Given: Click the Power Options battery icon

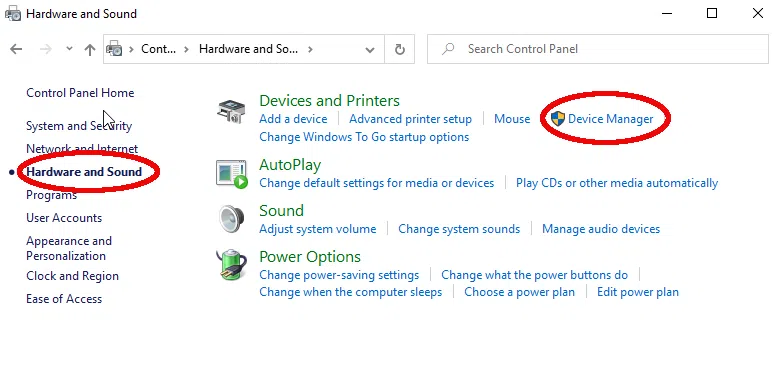Looking at the screenshot, I should pyautogui.click(x=232, y=265).
